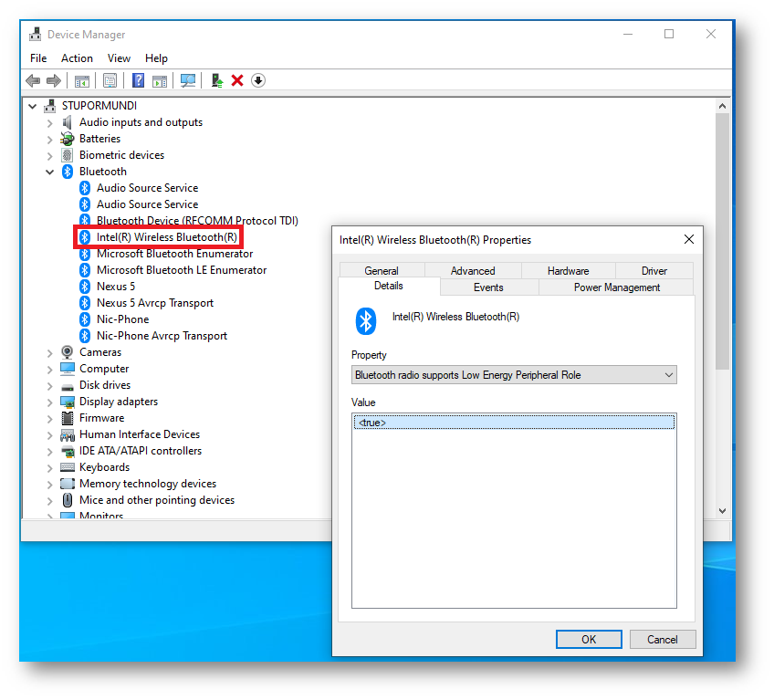Expand the Biometric devices node
774x700 pixels.
(50, 156)
